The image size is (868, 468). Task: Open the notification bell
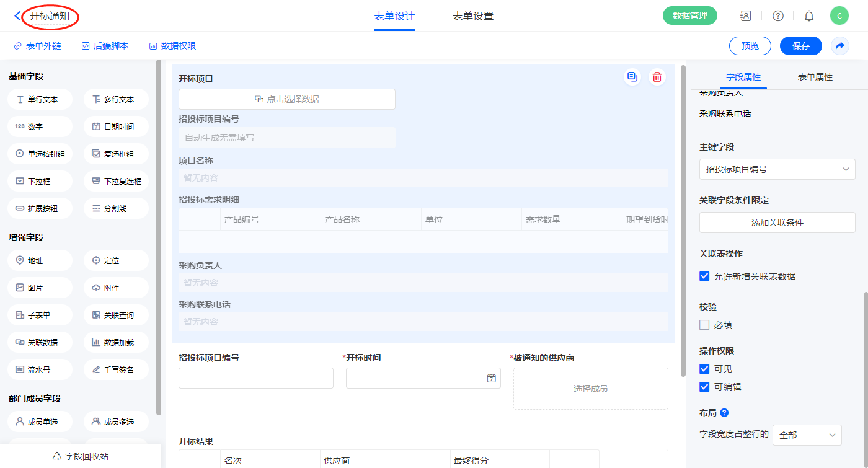tap(809, 16)
